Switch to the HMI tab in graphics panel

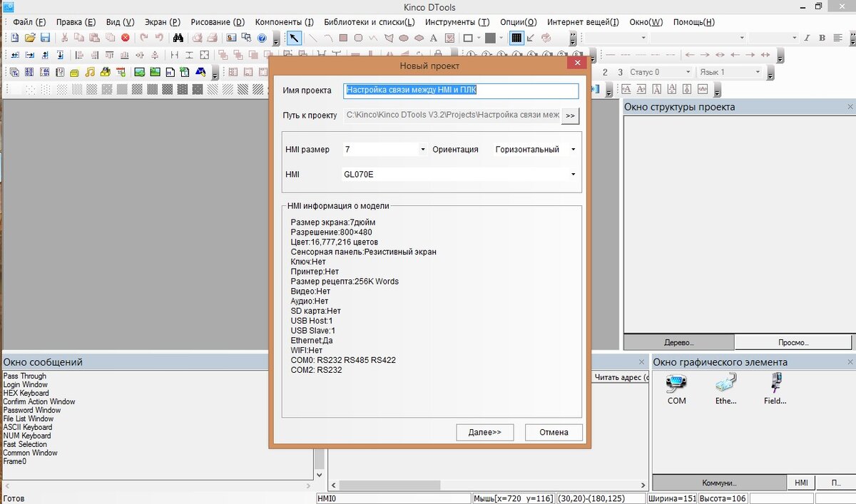pyautogui.click(x=801, y=483)
